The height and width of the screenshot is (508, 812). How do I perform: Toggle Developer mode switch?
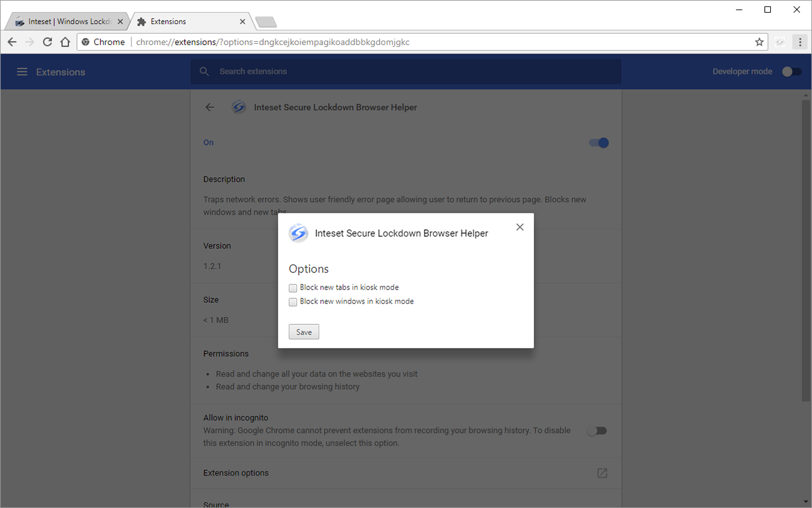pos(792,72)
